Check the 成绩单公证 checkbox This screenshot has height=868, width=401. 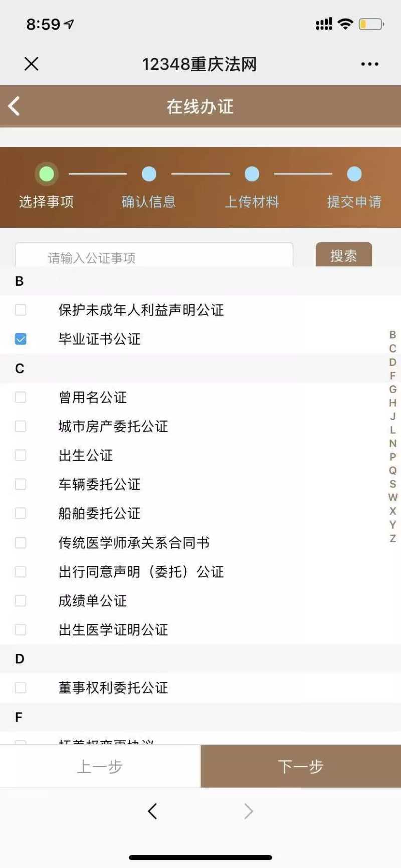(21, 601)
